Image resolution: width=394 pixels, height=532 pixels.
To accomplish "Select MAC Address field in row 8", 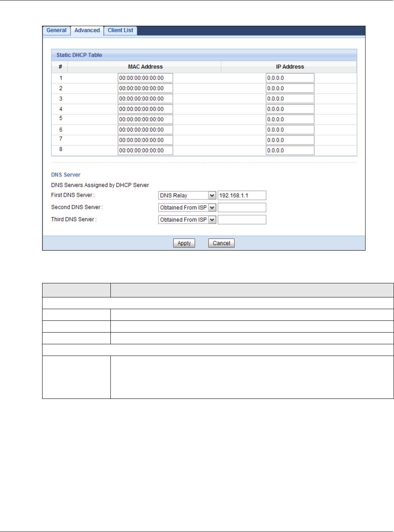I will (146, 150).
